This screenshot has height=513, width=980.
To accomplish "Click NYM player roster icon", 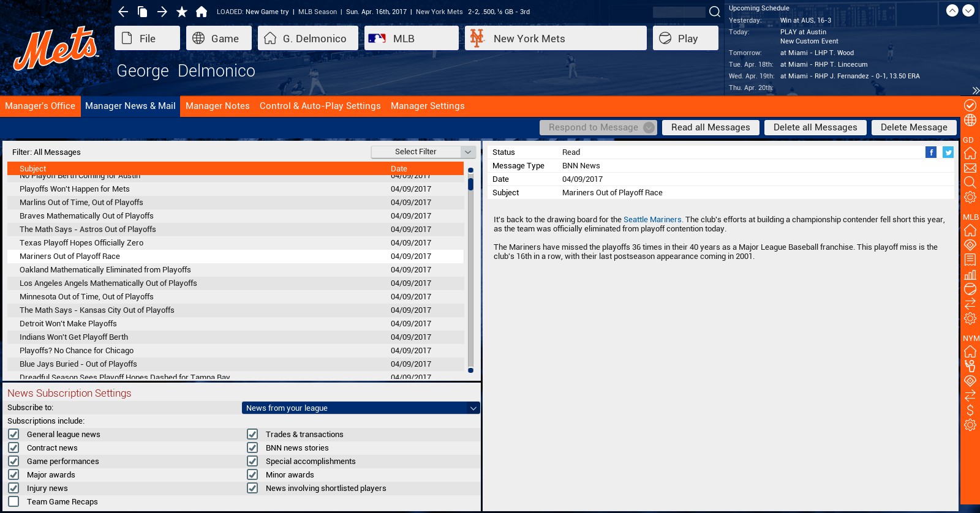I will [x=970, y=366].
